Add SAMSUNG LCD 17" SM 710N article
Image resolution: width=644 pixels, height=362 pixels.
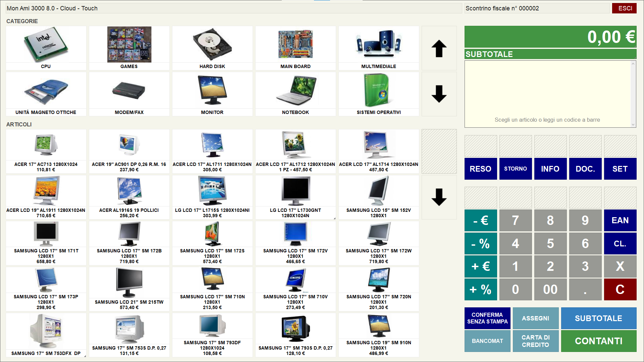tap(212, 289)
